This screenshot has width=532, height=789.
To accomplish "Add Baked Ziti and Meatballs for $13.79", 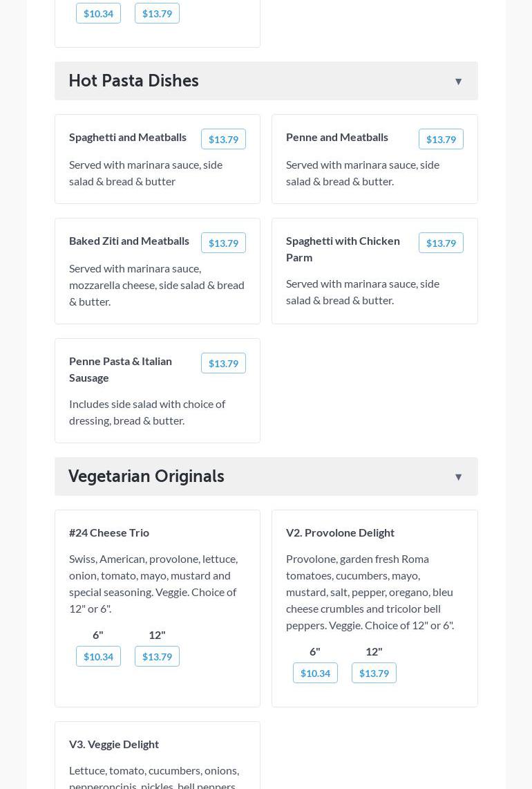I will 223,243.
